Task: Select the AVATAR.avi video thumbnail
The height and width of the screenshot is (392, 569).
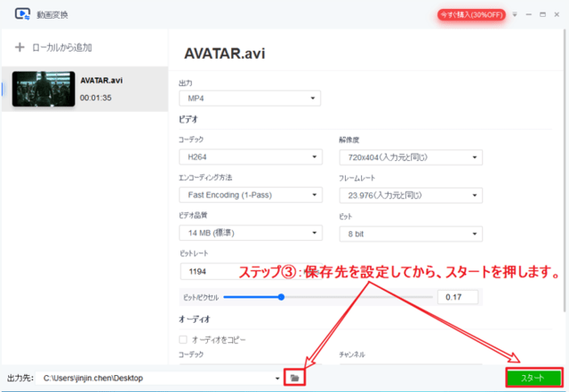Action: tap(43, 89)
